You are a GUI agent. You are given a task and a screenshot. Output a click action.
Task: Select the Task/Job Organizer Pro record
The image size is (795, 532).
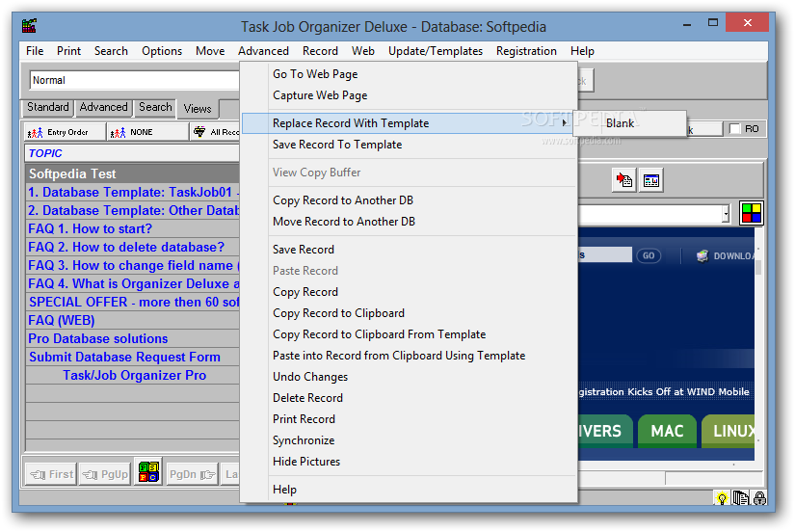pos(132,375)
